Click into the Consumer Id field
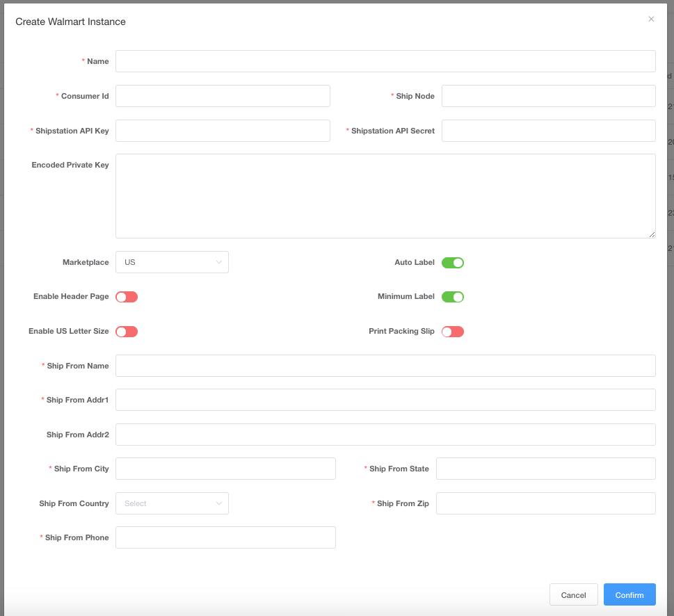674x616 pixels. pos(223,96)
